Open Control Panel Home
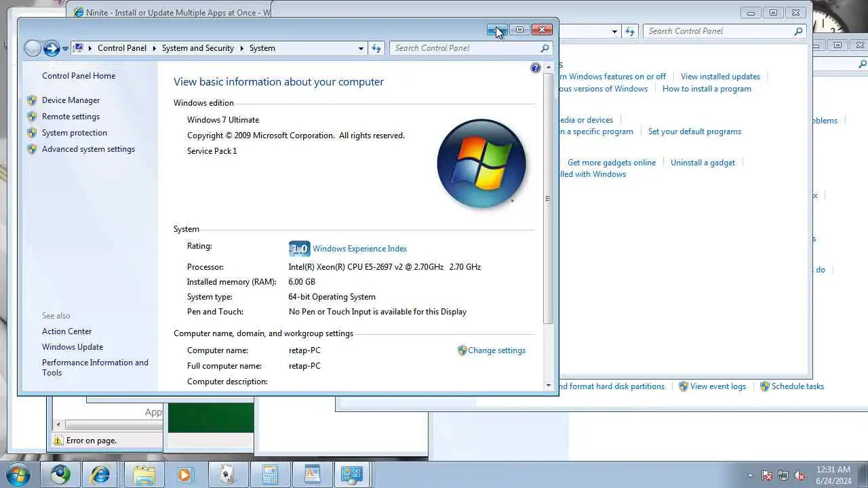This screenshot has width=868, height=488. coord(79,76)
